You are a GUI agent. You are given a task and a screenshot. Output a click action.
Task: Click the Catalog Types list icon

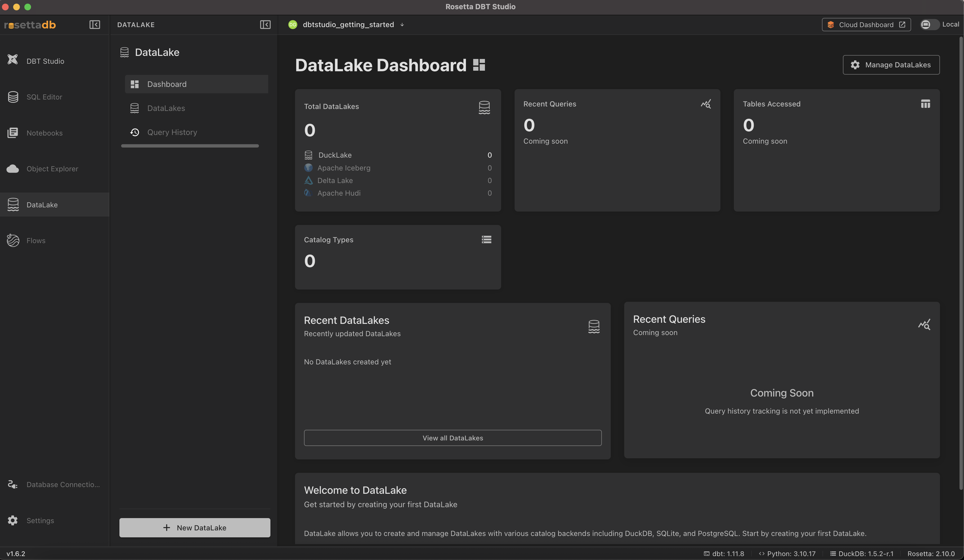[487, 239]
